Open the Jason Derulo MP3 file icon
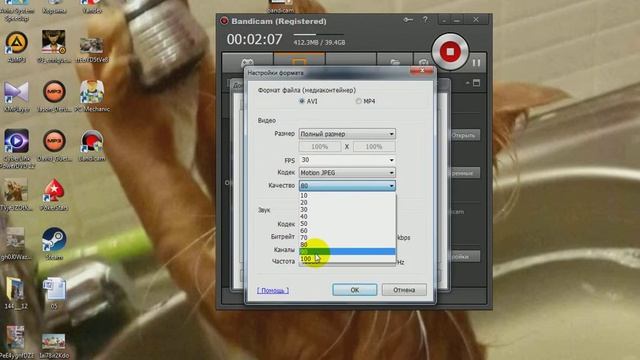The width and height of the screenshot is (640, 360). pos(54,96)
